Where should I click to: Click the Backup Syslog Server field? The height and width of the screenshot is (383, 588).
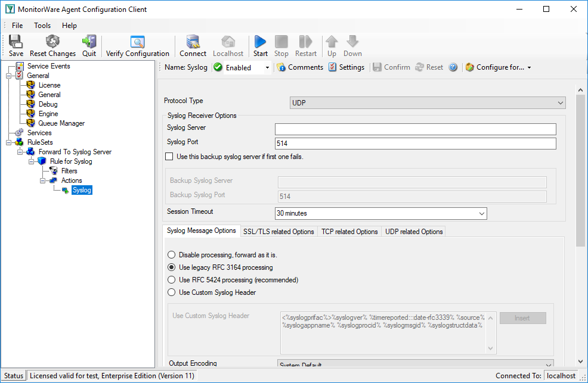click(x=411, y=182)
